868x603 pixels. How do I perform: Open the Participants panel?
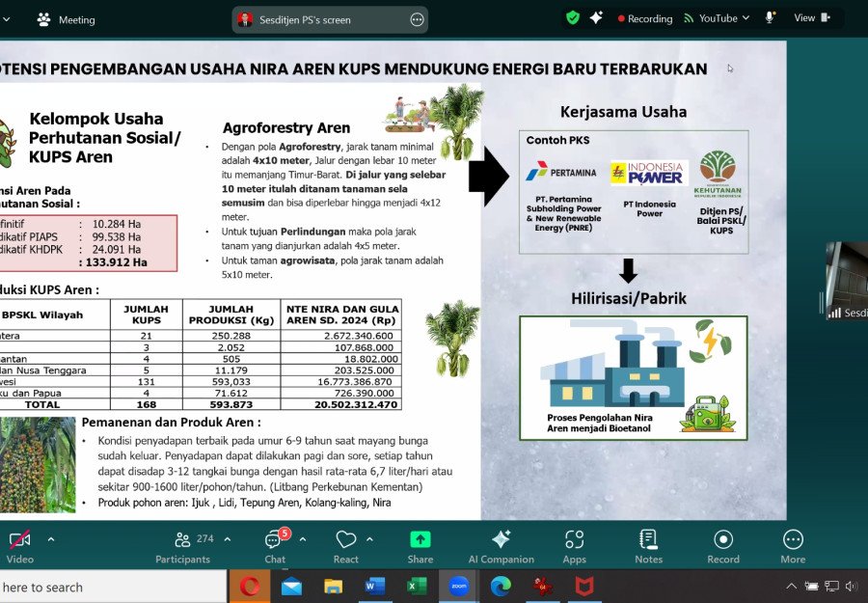point(182,547)
